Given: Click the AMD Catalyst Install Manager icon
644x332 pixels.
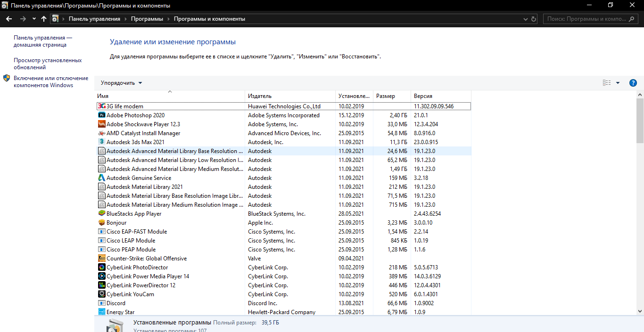Looking at the screenshot, I should pos(101,133).
